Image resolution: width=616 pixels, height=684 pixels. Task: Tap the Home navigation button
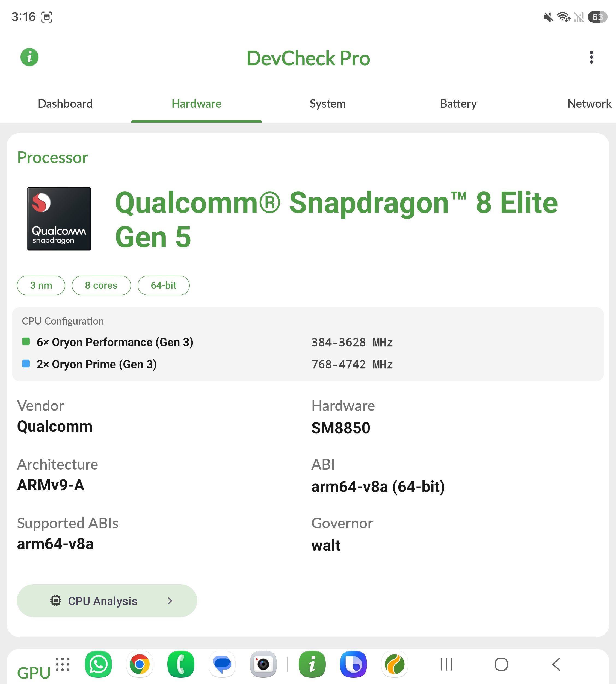[x=501, y=664]
